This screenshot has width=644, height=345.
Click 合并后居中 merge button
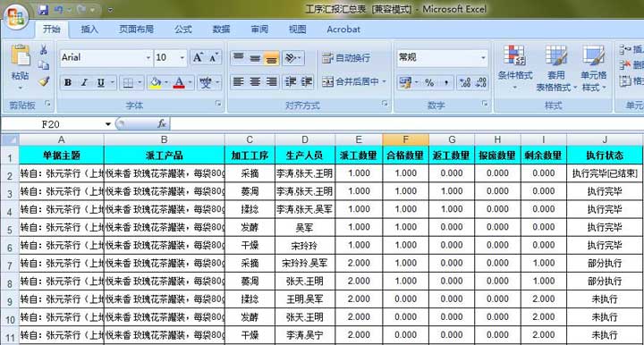tap(350, 82)
